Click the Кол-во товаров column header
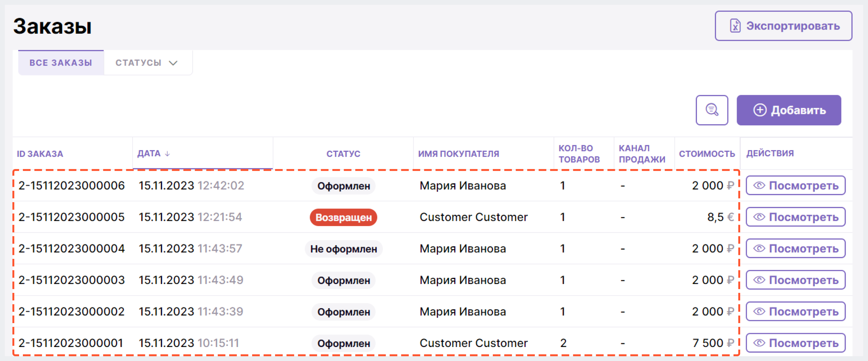Viewport: 868px width, 361px height. pos(579,153)
